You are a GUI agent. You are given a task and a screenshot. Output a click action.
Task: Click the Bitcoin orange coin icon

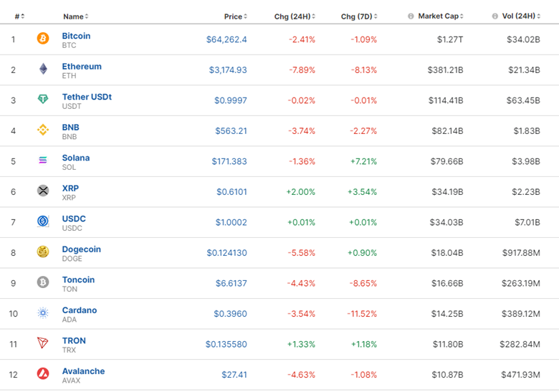[x=43, y=38]
